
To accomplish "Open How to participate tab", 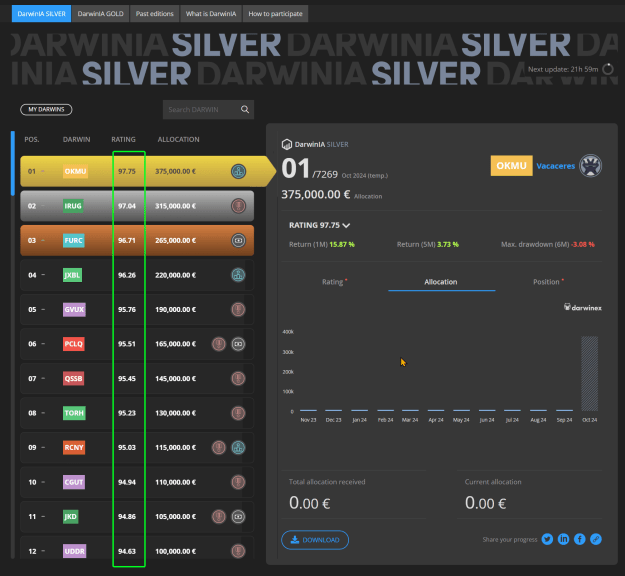I will click(275, 14).
